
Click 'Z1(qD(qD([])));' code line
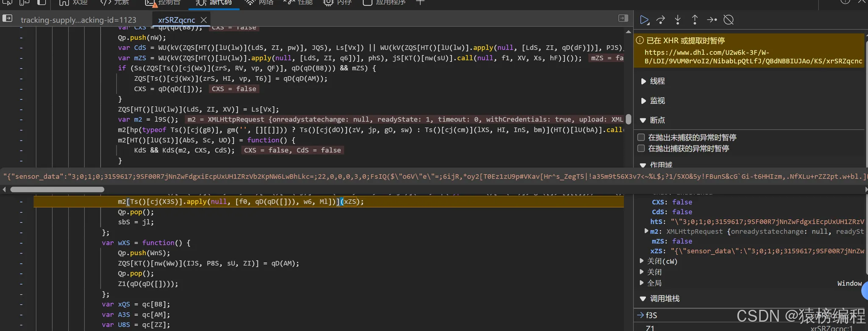[x=148, y=284]
